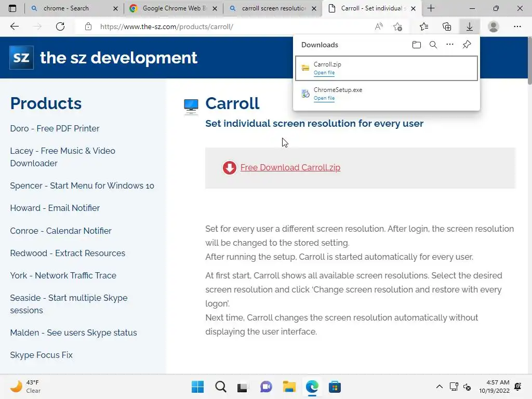The height and width of the screenshot is (399, 532).
Task: Select ChromeSetup.exe download entry
Action: tap(387, 94)
